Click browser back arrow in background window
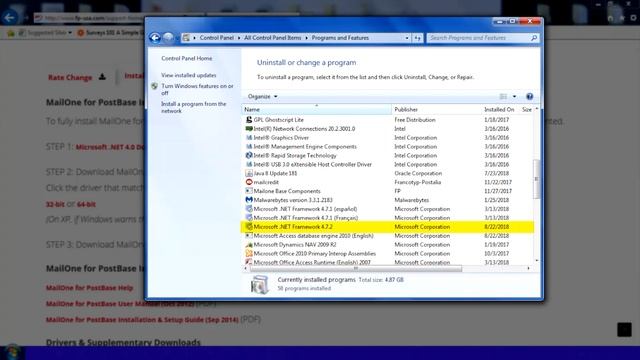The height and width of the screenshot is (360, 640). (x=9, y=18)
